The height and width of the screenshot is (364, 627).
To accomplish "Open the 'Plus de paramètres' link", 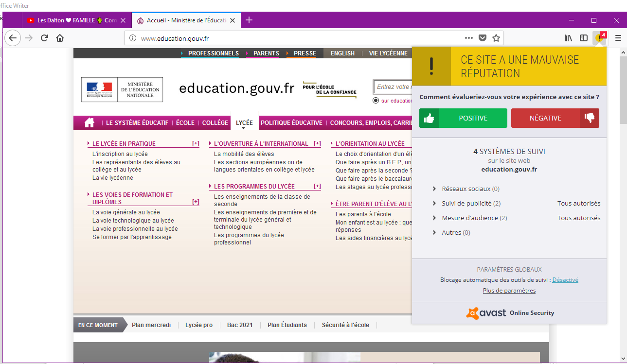I will click(509, 291).
